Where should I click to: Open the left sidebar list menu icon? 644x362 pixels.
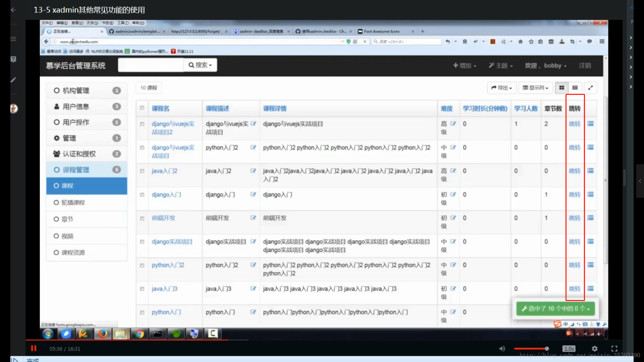(13, 39)
